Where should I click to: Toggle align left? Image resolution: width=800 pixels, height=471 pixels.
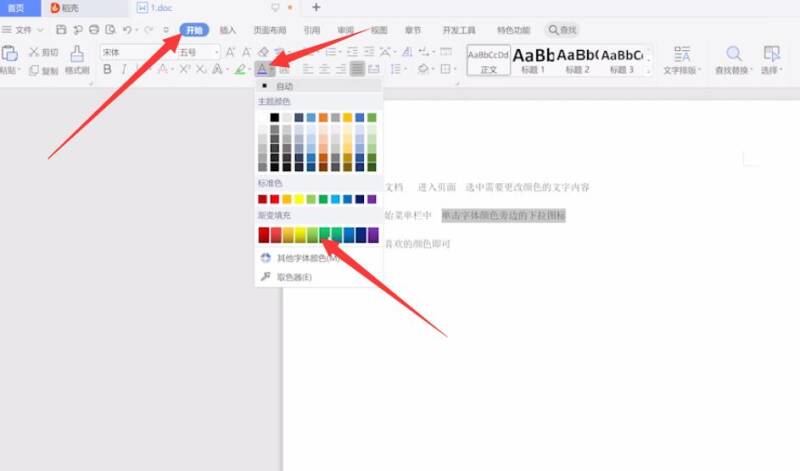click(308, 69)
